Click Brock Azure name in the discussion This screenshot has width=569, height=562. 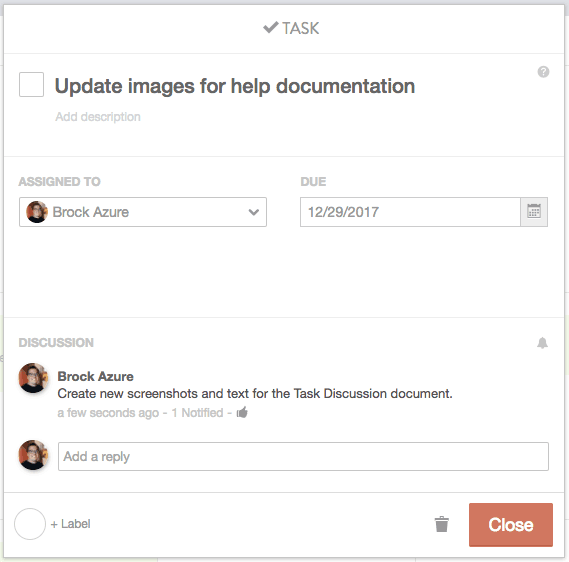(x=95, y=377)
